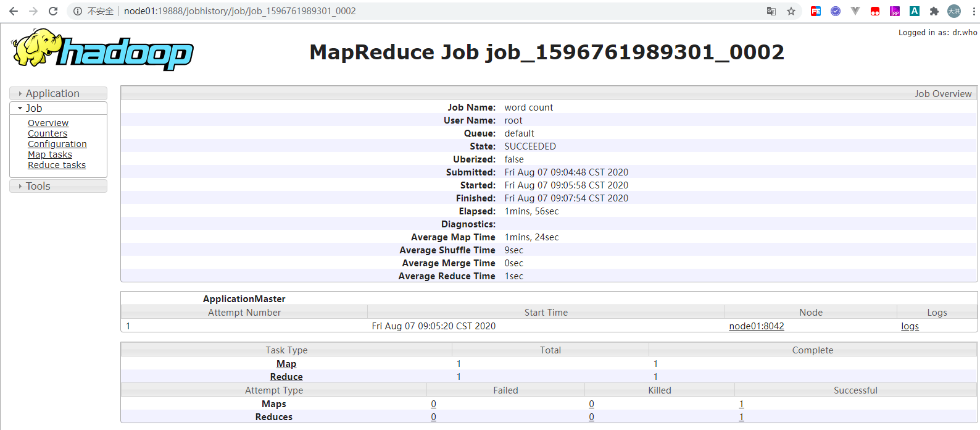Click the 'word count' job name value
980x430 pixels.
pos(529,107)
